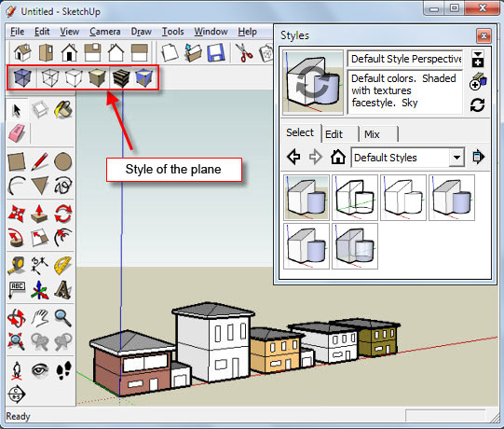Choose the Offset tool
The width and height of the screenshot is (504, 429).
[x=63, y=238]
